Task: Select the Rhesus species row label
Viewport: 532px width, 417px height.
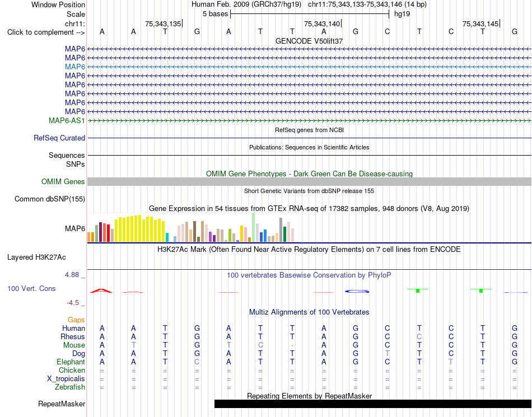Action: point(73,336)
